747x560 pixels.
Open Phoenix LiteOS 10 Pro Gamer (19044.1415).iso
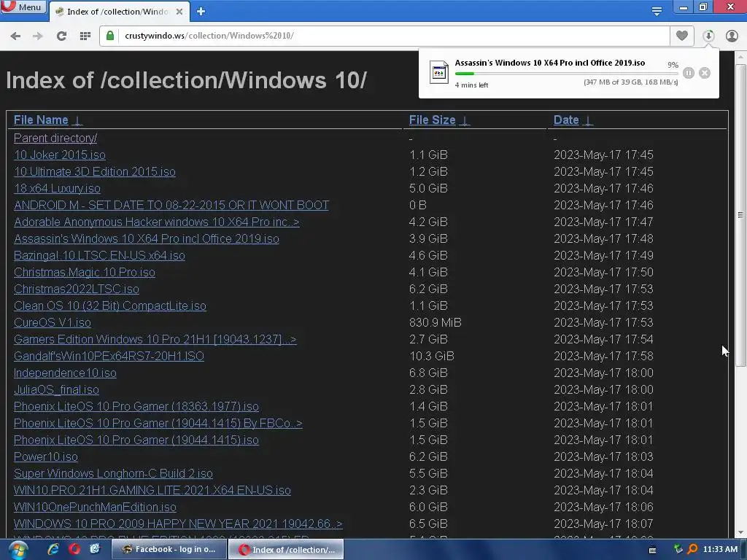click(x=136, y=440)
